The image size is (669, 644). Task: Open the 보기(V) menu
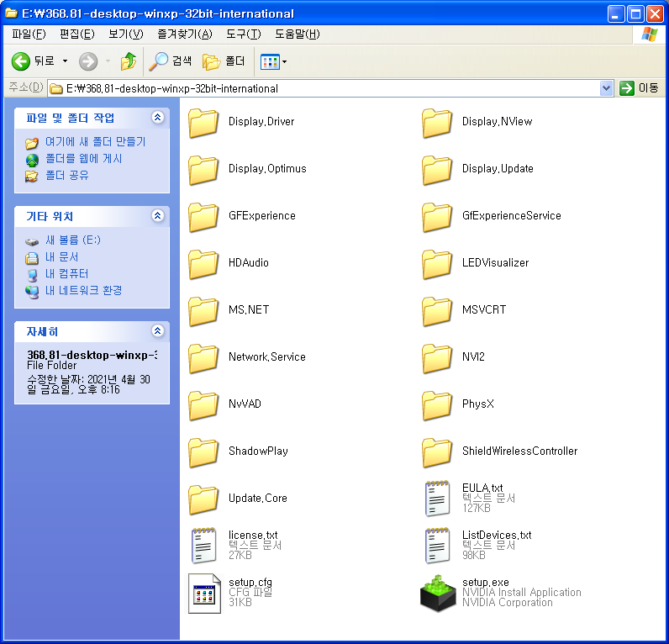[x=126, y=34]
